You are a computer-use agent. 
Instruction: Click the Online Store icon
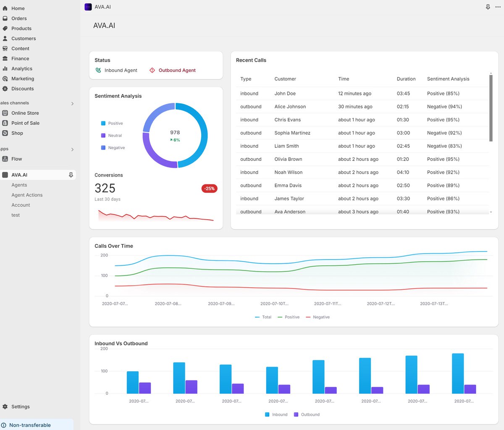[x=5, y=113]
